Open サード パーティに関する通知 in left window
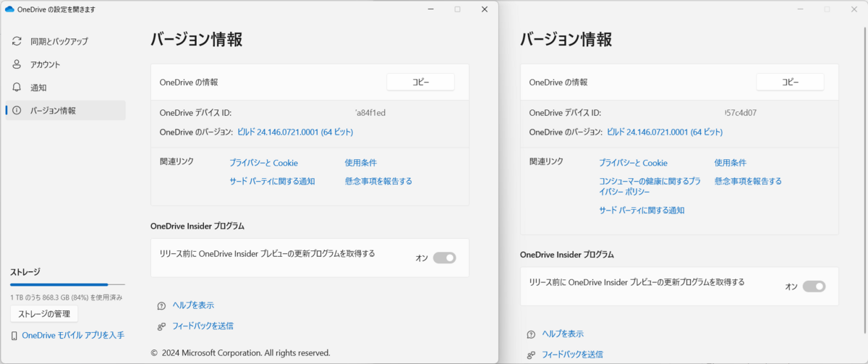This screenshot has width=868, height=364. point(272,182)
